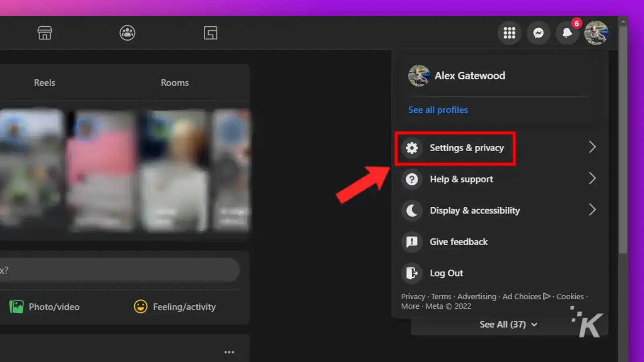Open the first blurred story thumbnail
The width and height of the screenshot is (644, 362).
[x=31, y=170]
